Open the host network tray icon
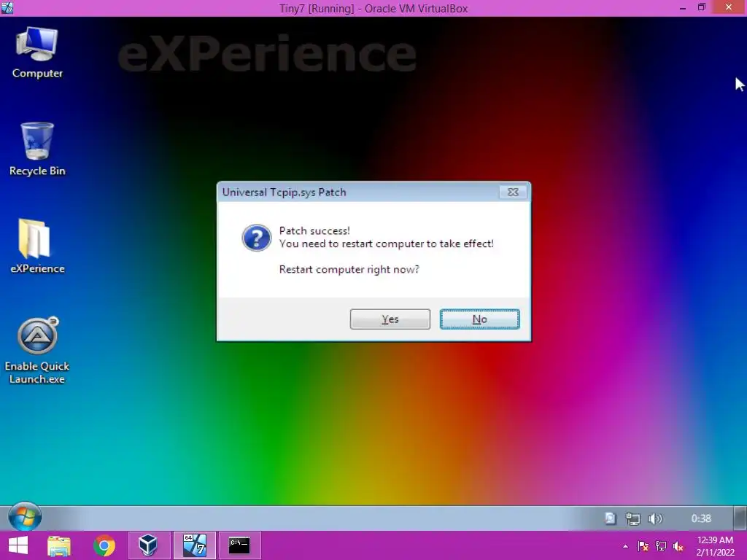 [x=661, y=546]
